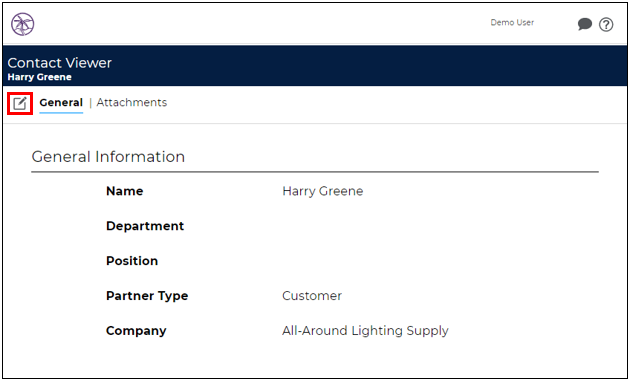The image size is (632, 382).
Task: Click the Name field label
Action: [x=125, y=191]
